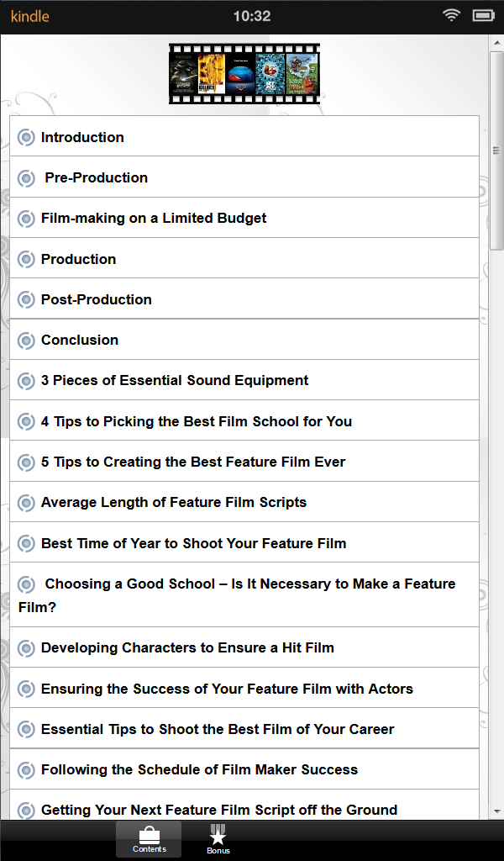Tap the kindle logo in status bar

(x=29, y=16)
